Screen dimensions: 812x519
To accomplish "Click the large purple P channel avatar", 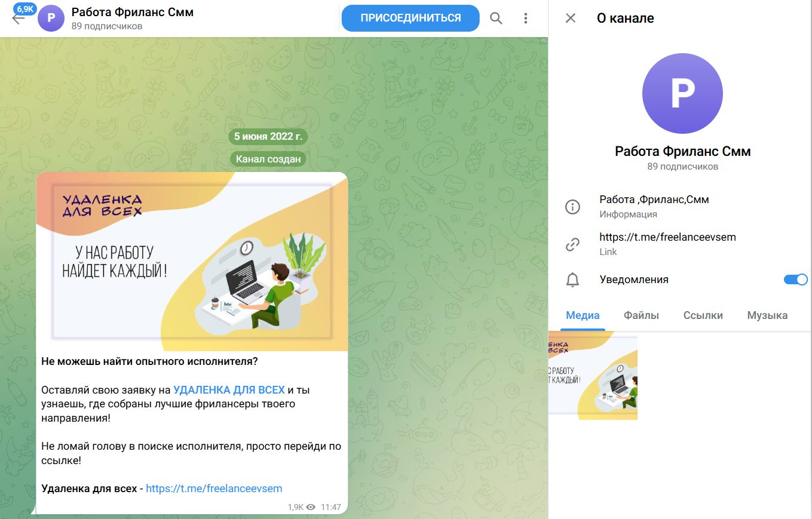I will 682,93.
